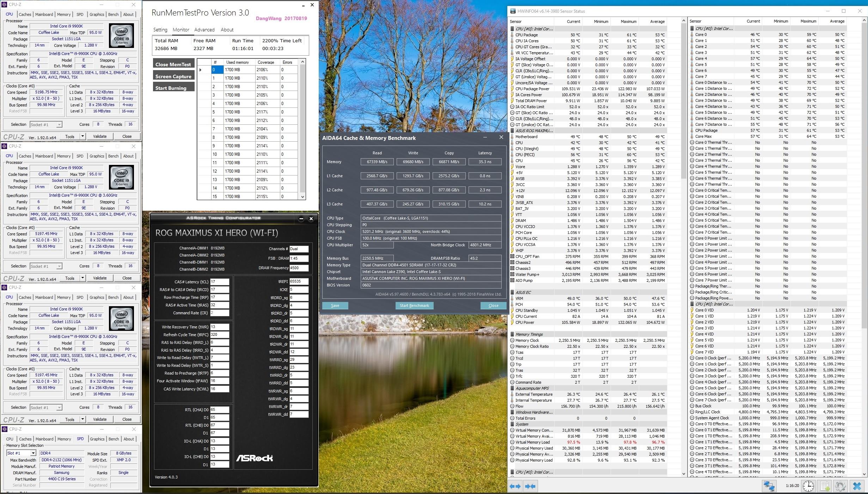This screenshot has height=494, width=868.
Task: Click the Screen Capture button in RunMemTestPro
Action: coord(172,76)
